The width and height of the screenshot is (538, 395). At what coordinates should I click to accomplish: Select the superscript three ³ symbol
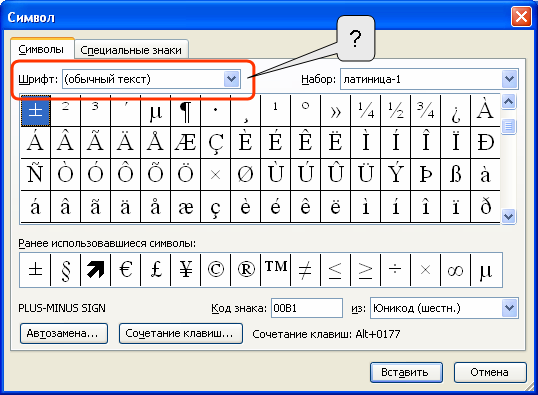pos(96,111)
